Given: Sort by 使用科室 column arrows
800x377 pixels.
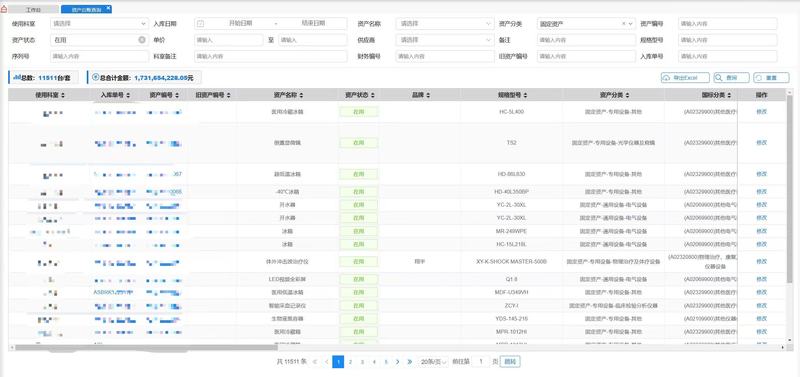Looking at the screenshot, I should click(62, 95).
